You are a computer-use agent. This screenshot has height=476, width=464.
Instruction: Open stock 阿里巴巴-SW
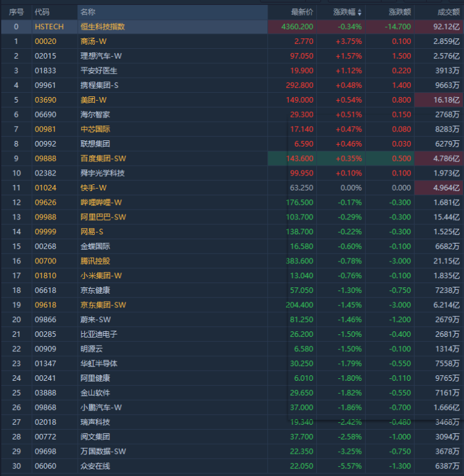click(103, 217)
